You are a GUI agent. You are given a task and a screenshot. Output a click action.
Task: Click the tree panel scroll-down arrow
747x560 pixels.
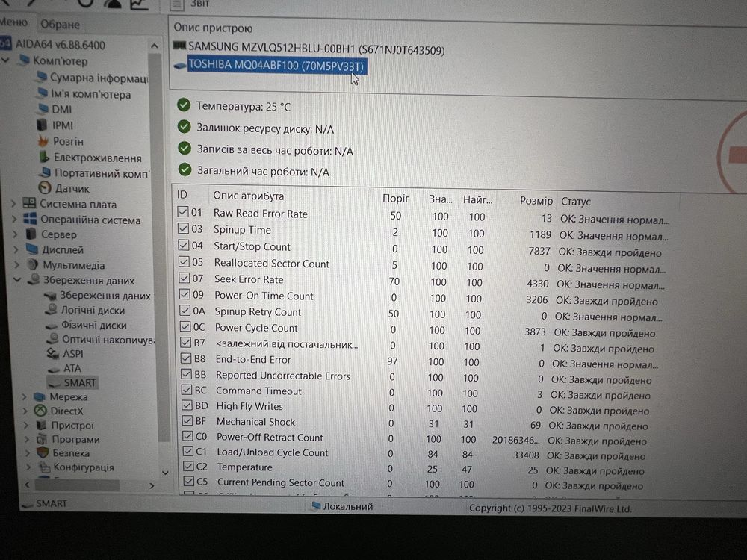tap(165, 473)
